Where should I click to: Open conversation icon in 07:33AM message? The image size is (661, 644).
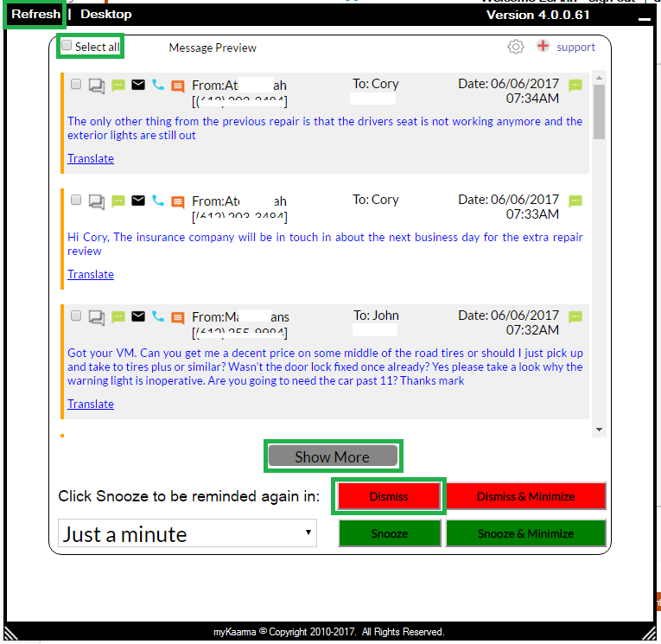pos(97,201)
